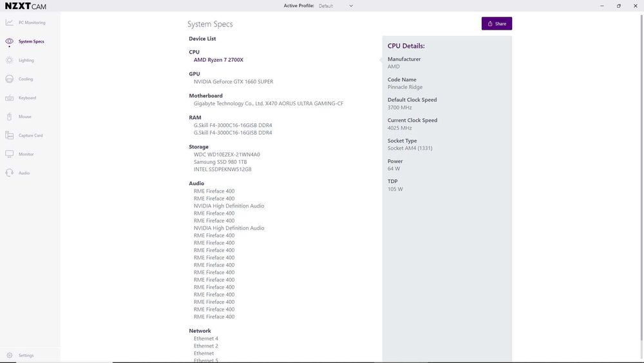Select NVIDIA GeForce GTX 1660 SUPER
Image resolution: width=644 pixels, height=363 pixels.
click(233, 81)
